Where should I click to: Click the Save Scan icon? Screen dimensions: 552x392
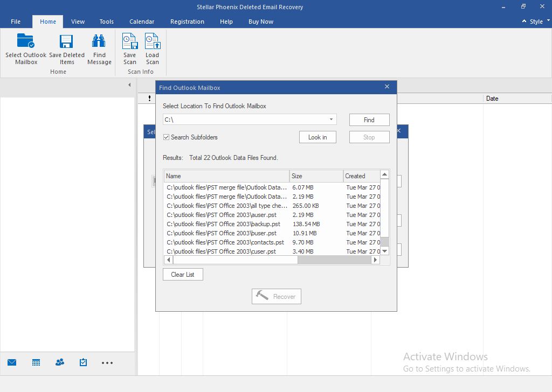129,41
